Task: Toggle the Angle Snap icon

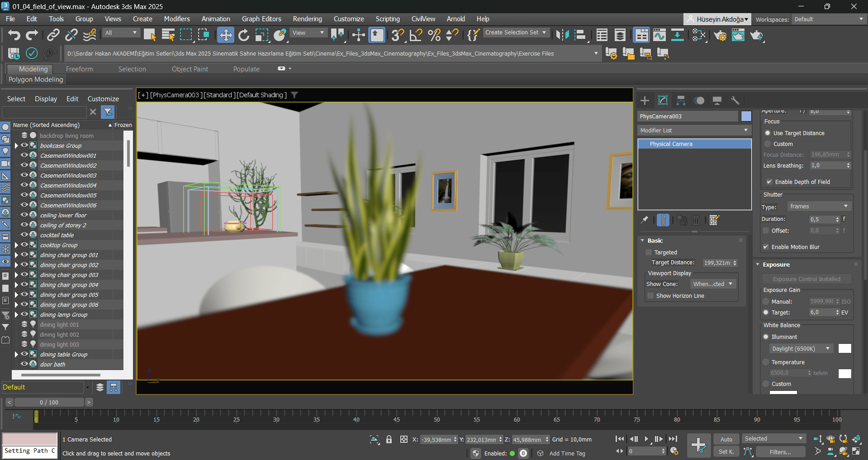Action: [x=416, y=35]
